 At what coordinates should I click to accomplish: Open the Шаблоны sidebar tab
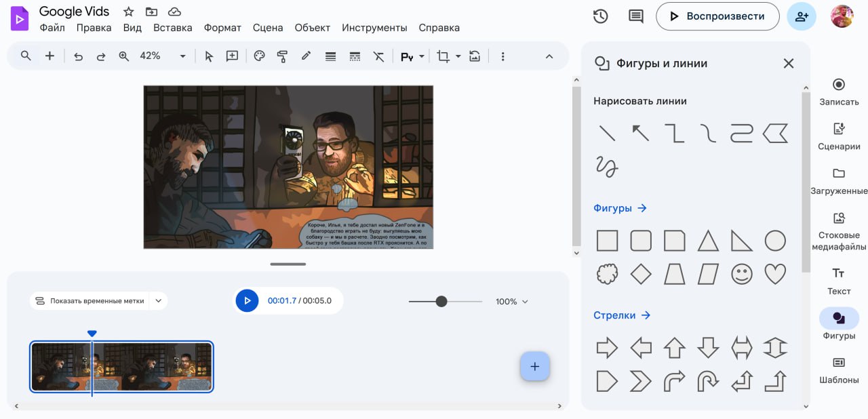[839, 370]
